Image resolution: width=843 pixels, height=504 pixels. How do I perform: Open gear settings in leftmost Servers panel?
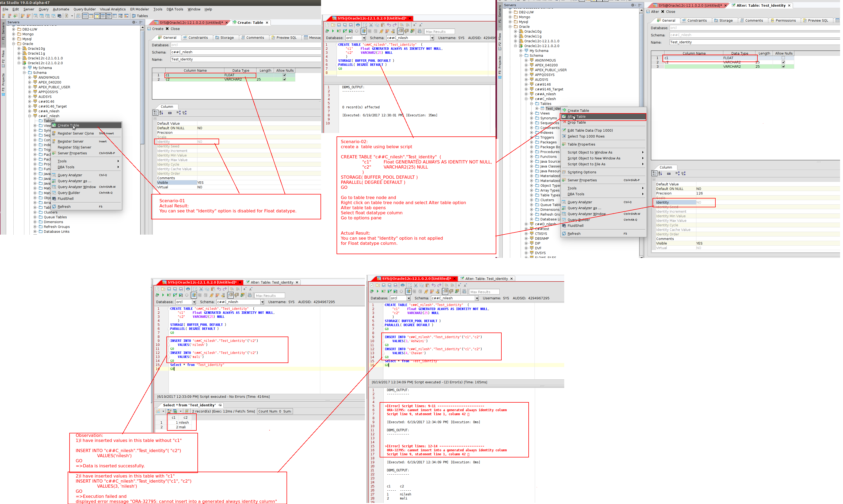coord(133,22)
